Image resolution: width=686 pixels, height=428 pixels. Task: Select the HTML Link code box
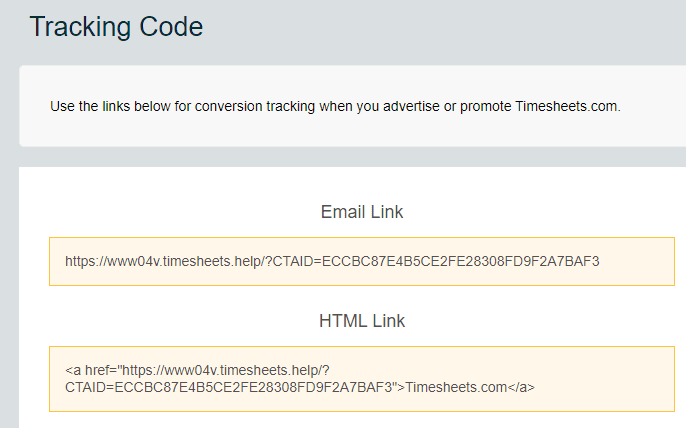point(362,379)
